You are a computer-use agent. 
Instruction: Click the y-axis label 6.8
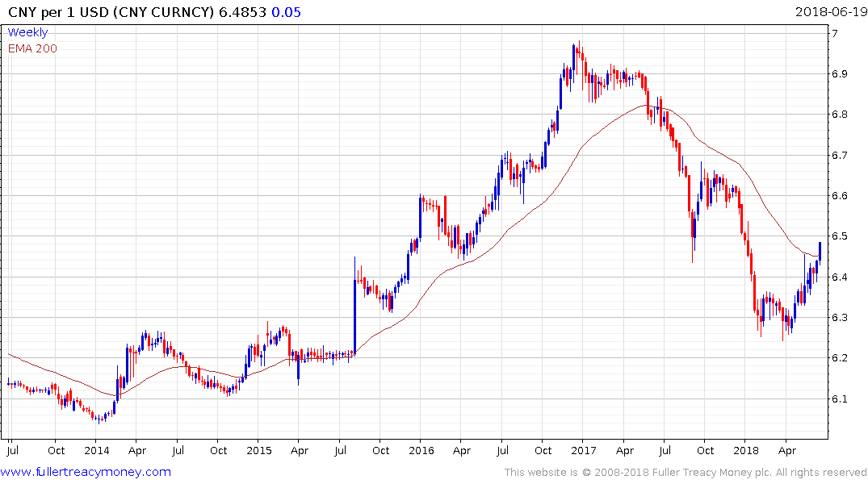[x=840, y=115]
